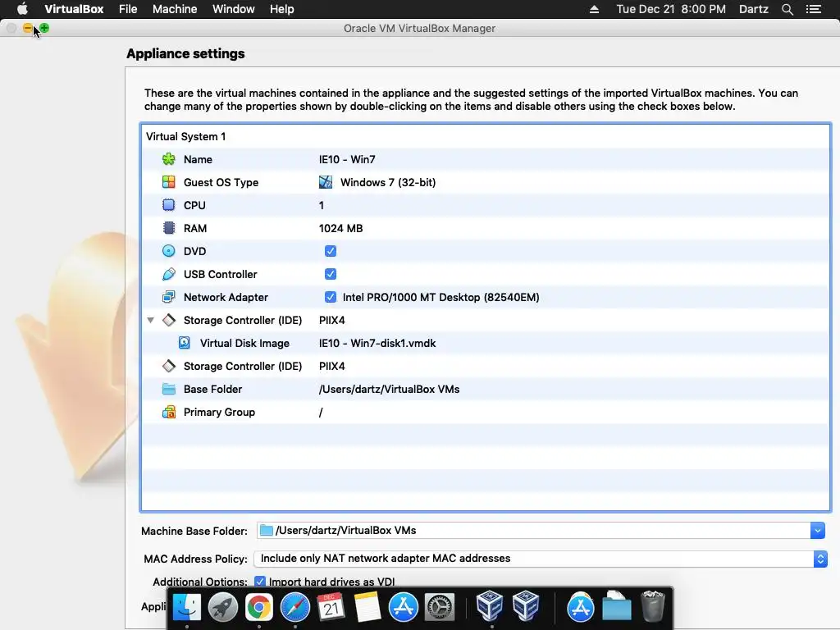Open Launchpad rocket icon in Dock
Image resolution: width=840 pixels, height=630 pixels.
click(x=223, y=607)
